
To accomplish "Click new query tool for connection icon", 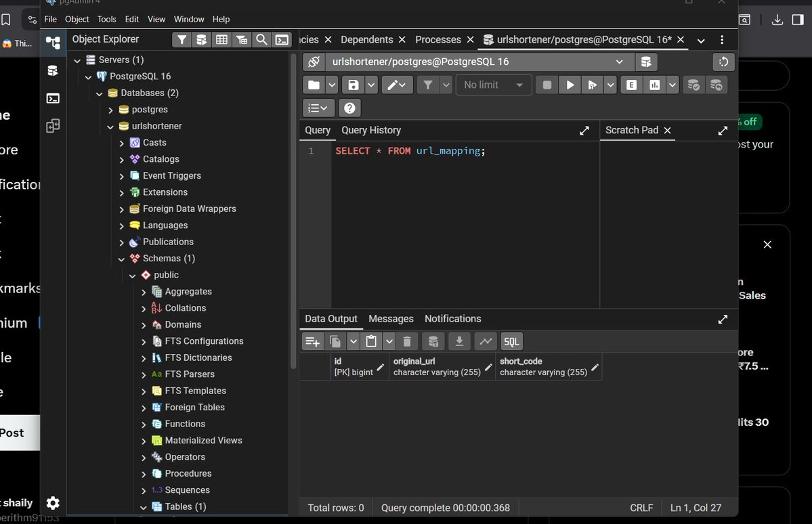I will pyautogui.click(x=646, y=62).
